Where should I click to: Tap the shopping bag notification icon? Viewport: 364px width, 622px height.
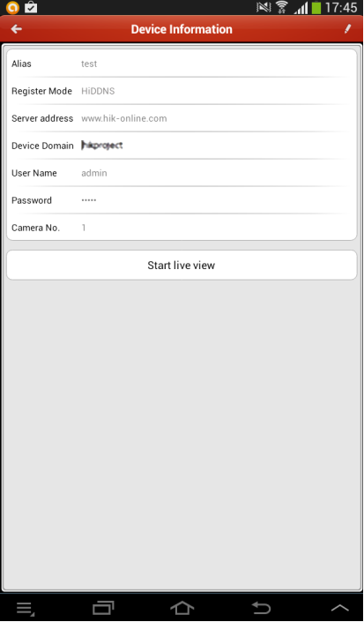31,7
